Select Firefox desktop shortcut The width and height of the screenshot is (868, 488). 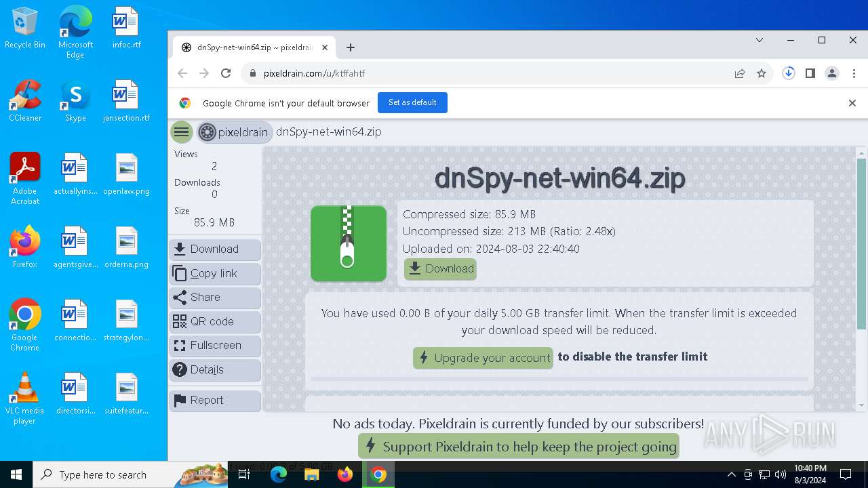click(x=25, y=248)
